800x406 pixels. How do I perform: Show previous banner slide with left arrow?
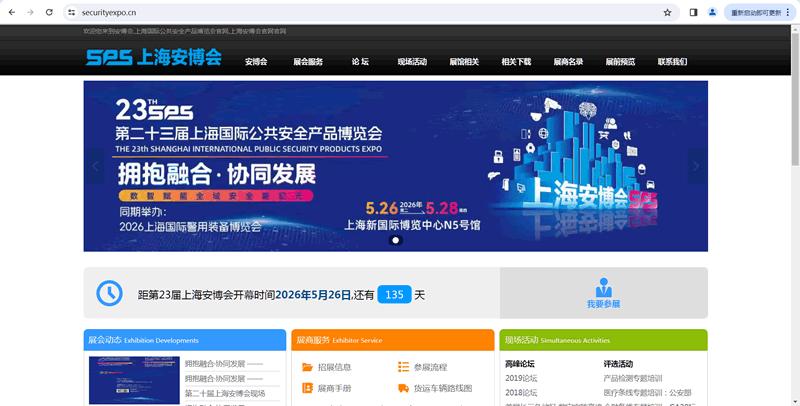(x=96, y=166)
